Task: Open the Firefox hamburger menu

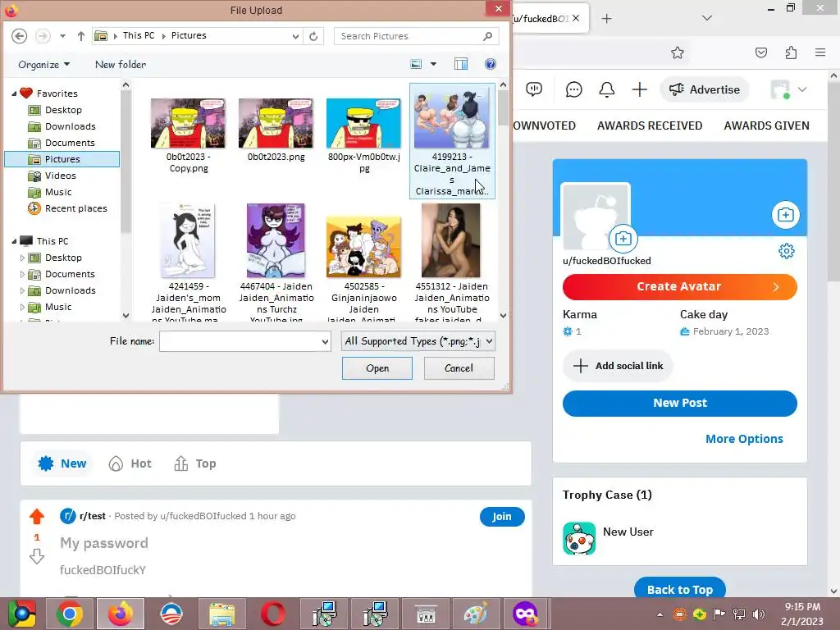Action: point(820,52)
